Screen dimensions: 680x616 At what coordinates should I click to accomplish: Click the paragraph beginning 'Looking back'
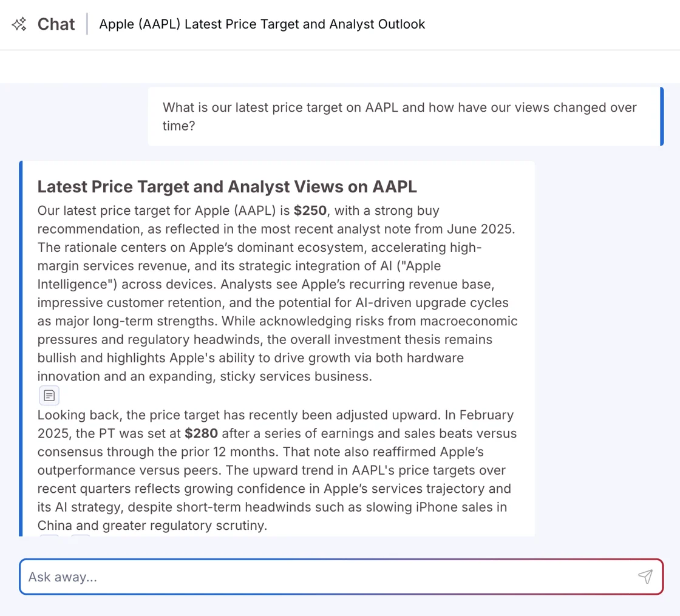coord(277,470)
